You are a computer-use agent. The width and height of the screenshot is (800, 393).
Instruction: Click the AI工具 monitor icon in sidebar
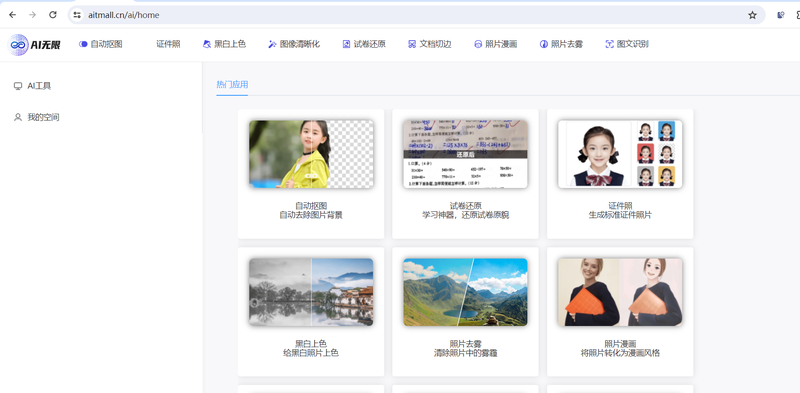18,86
